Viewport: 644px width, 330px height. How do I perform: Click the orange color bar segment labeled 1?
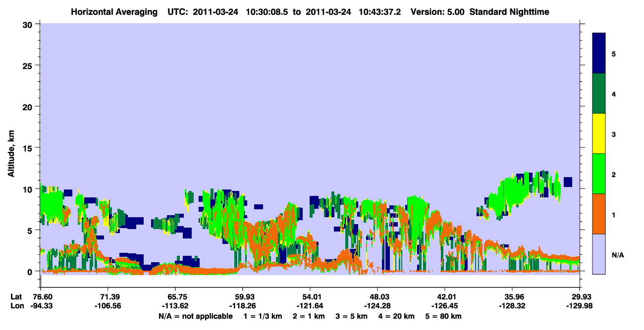click(599, 214)
